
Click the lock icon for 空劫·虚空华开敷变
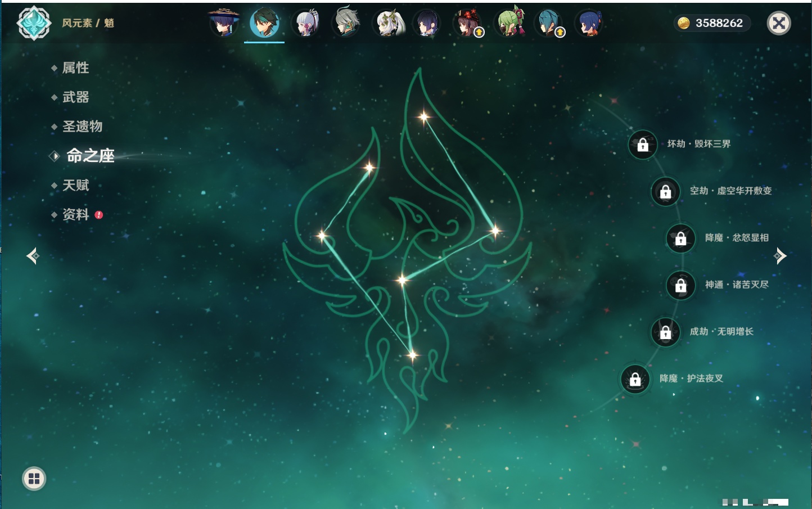pos(665,191)
